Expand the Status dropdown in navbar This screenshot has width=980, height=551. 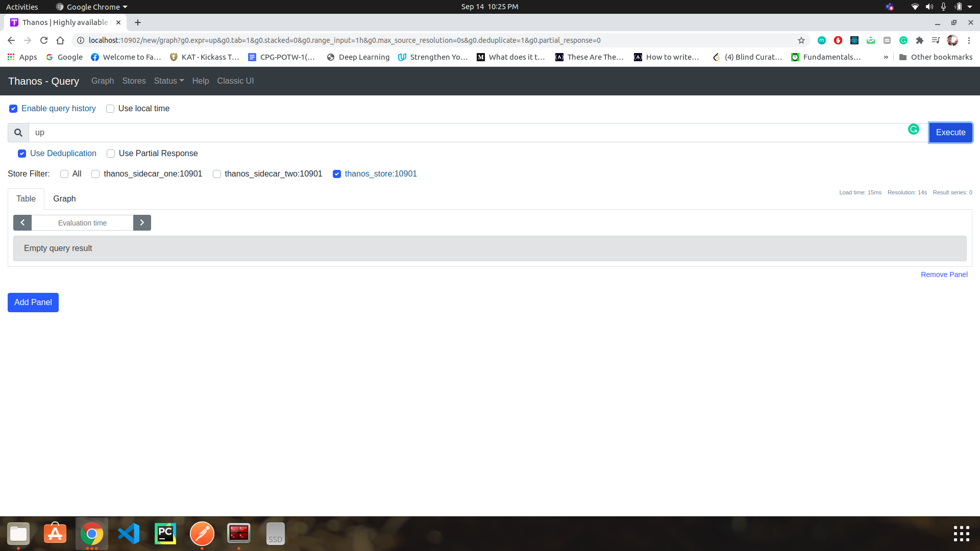click(x=168, y=81)
